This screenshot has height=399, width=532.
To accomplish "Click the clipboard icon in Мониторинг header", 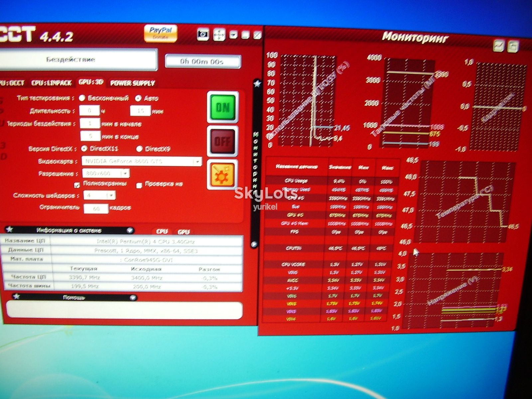I will [x=513, y=47].
